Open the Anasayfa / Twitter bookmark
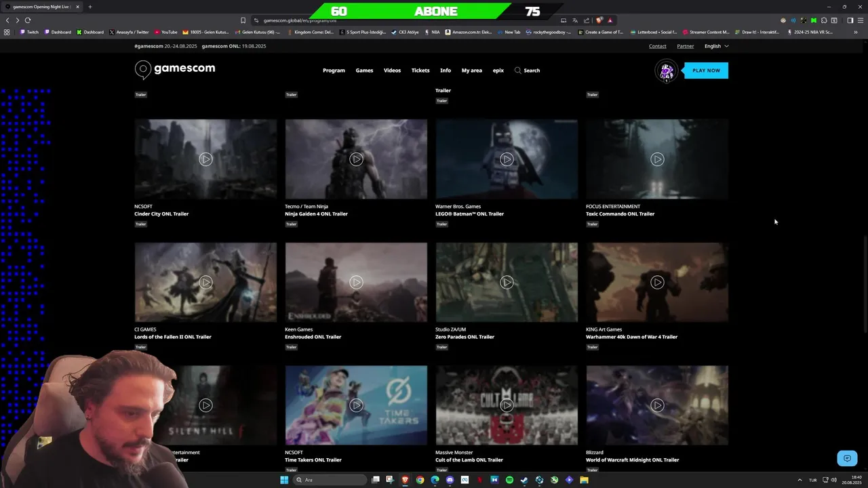 [x=129, y=32]
